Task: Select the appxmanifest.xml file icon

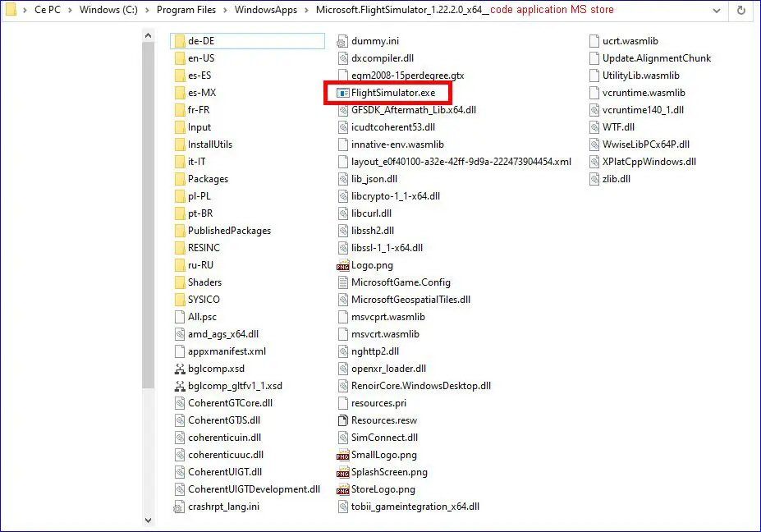Action: coord(180,351)
